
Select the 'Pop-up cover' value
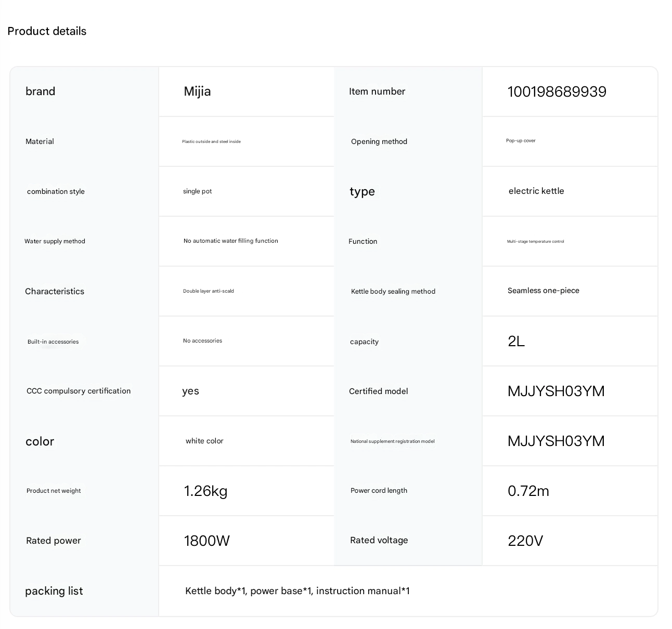521,141
